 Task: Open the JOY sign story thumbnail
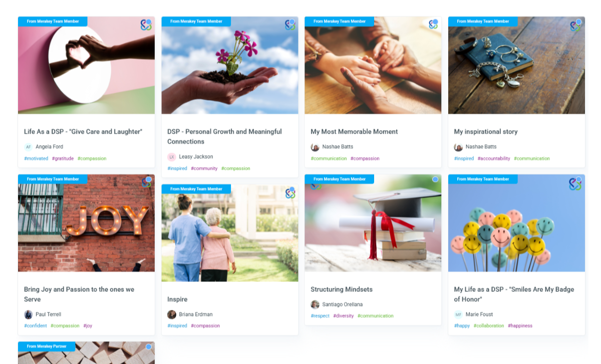coord(86,223)
